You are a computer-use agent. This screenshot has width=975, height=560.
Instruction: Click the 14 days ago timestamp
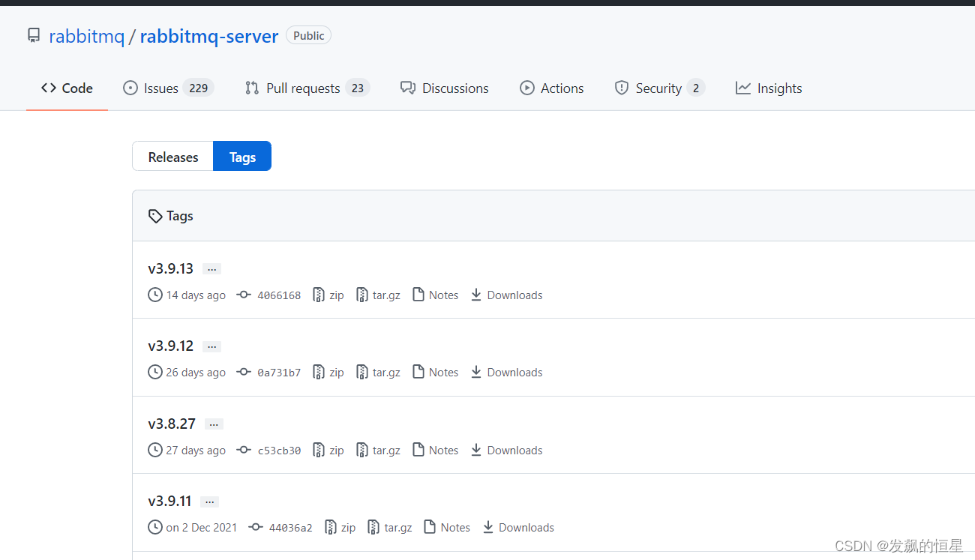click(196, 295)
